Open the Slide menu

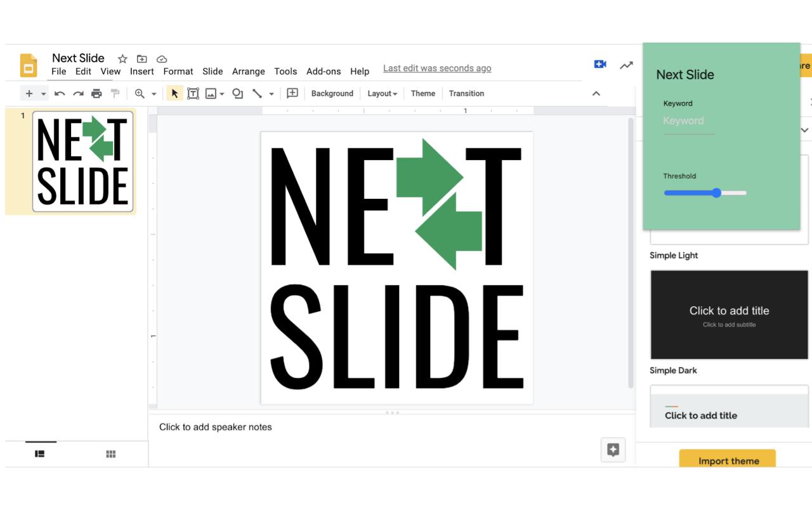click(213, 72)
